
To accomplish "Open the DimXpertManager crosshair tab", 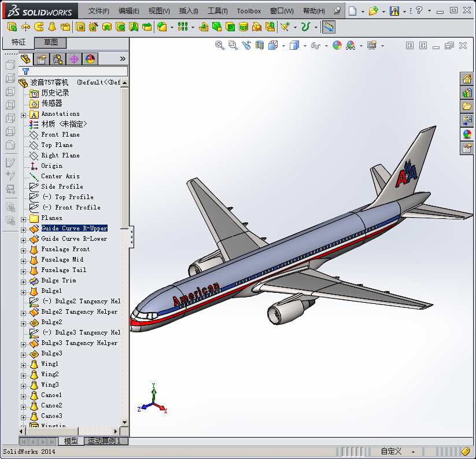I will tap(74, 58).
